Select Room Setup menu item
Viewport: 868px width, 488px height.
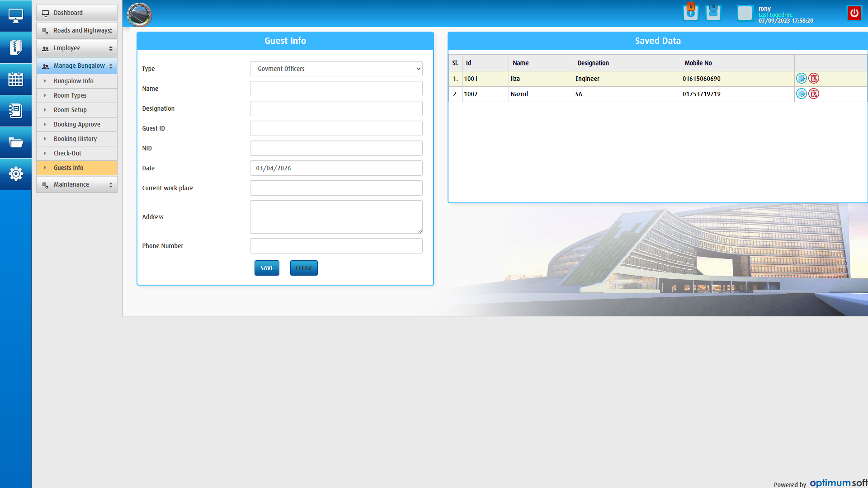point(70,110)
